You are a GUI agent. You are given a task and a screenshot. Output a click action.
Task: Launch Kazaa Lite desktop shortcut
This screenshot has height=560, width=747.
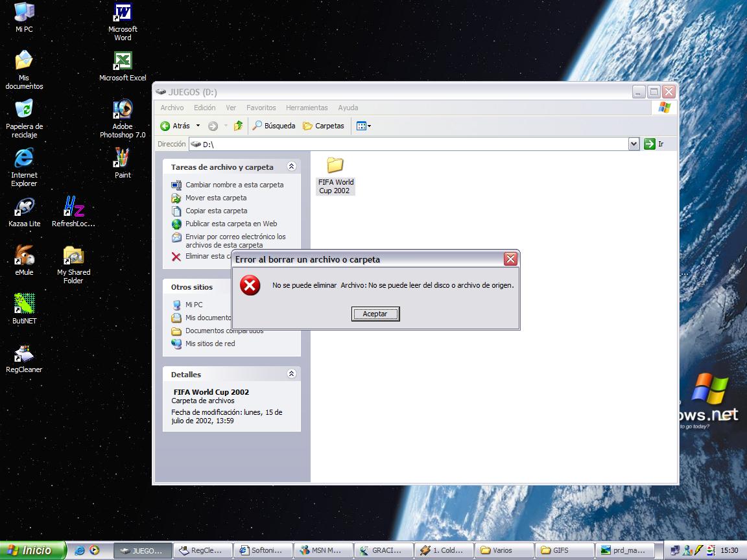pos(24,213)
